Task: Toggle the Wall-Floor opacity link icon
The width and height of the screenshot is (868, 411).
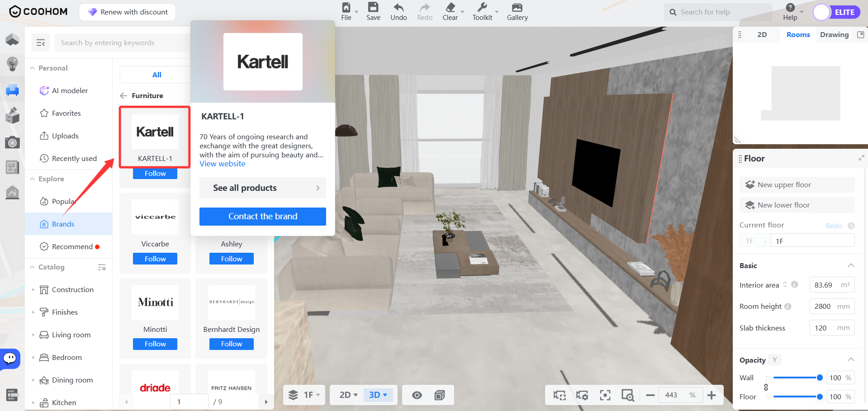Action: coord(766,387)
